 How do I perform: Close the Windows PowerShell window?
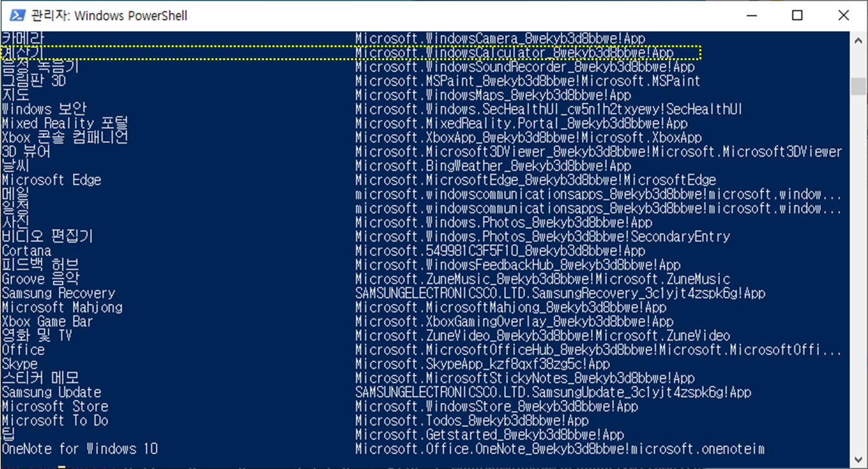point(843,15)
